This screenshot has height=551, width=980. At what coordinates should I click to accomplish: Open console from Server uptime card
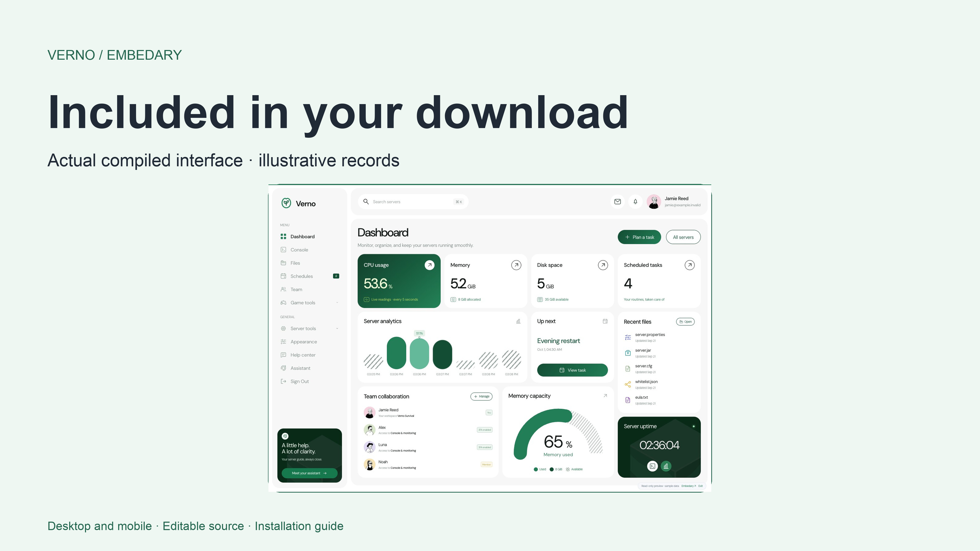(652, 466)
